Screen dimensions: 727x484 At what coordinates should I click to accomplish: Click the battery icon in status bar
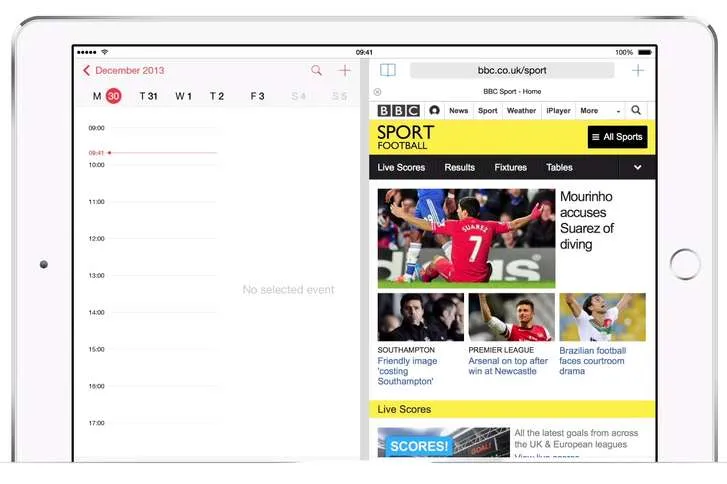(645, 52)
